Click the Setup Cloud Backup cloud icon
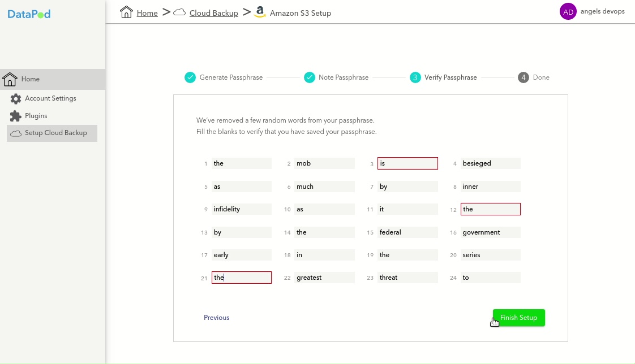 pos(16,133)
